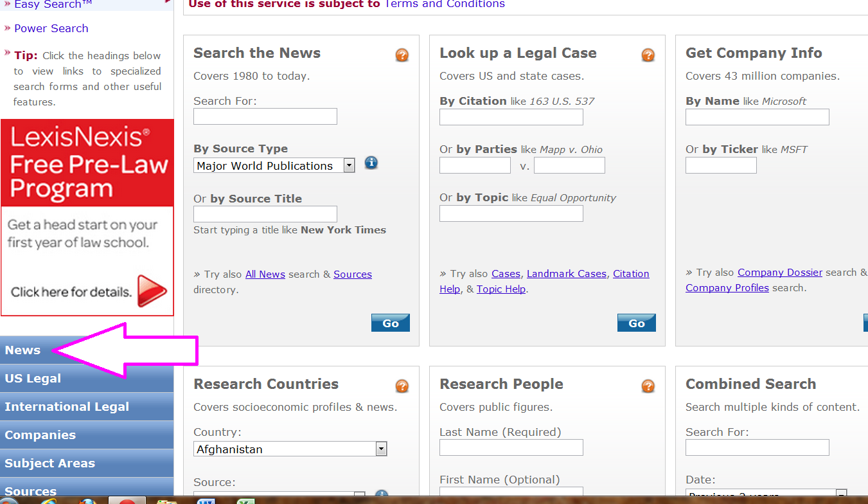Follow the Cases link
Screen dimensions: 868x504
click(x=506, y=274)
